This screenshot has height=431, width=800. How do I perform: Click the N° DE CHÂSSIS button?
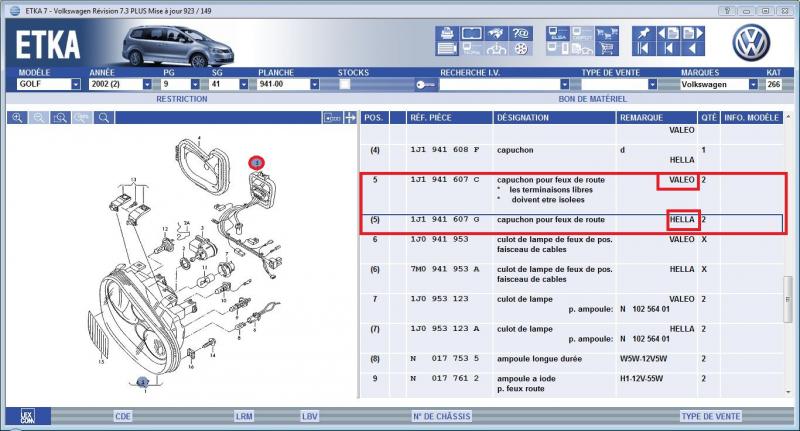click(442, 416)
